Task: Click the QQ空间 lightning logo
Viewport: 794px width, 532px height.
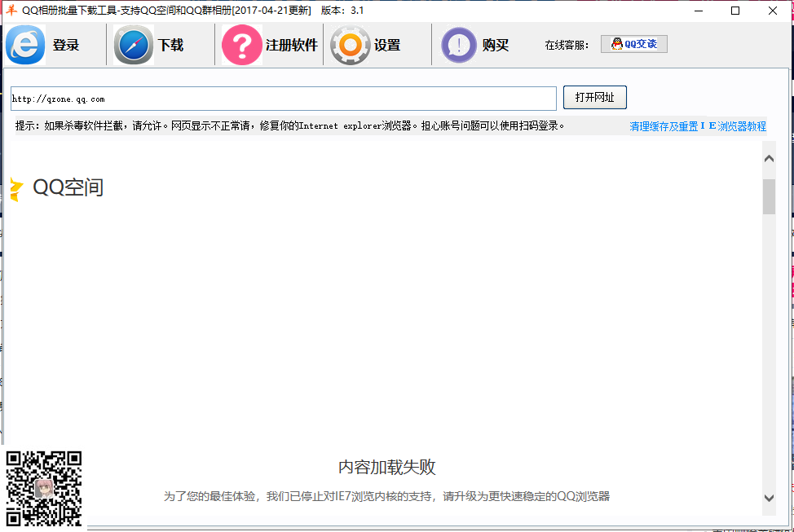Action: pyautogui.click(x=16, y=187)
